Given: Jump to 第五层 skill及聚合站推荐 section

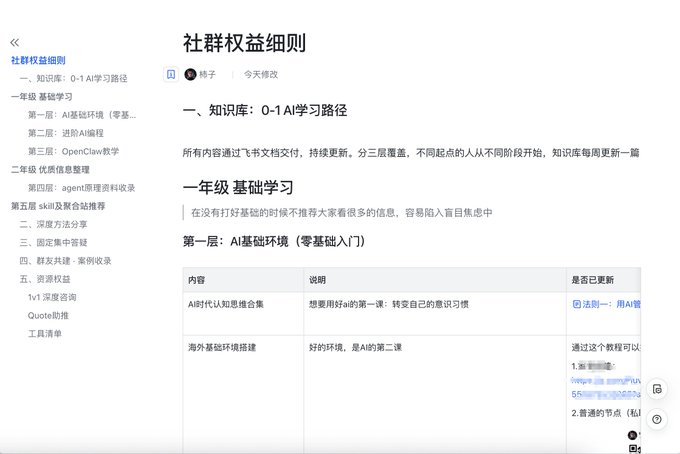Looking at the screenshot, I should point(58,206).
